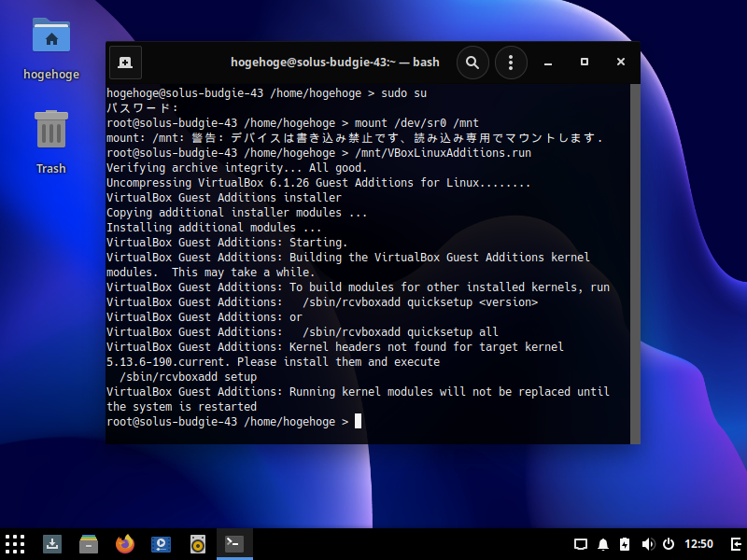The image size is (747, 560).
Task: Activate the terminal task in the taskbar
Action: [234, 544]
